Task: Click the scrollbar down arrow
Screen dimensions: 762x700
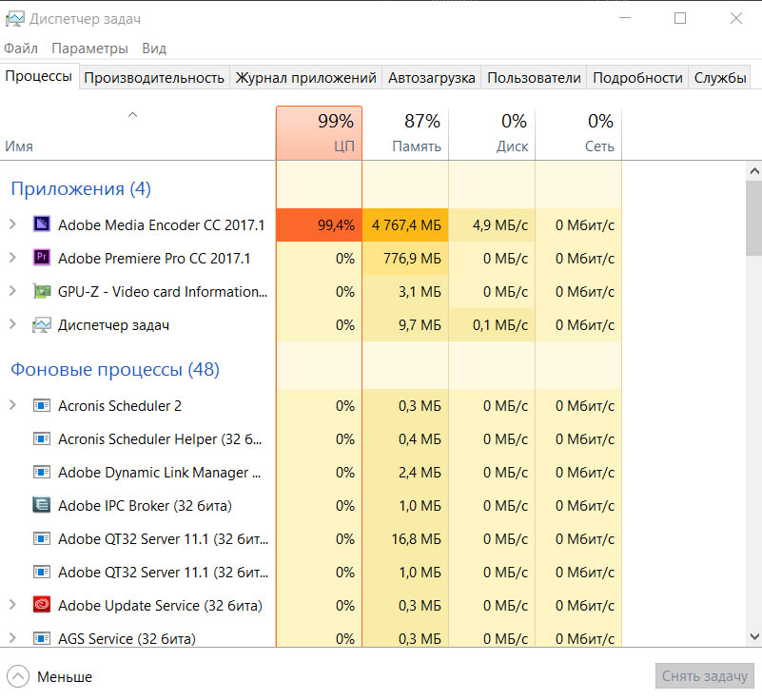Action: 754,636
